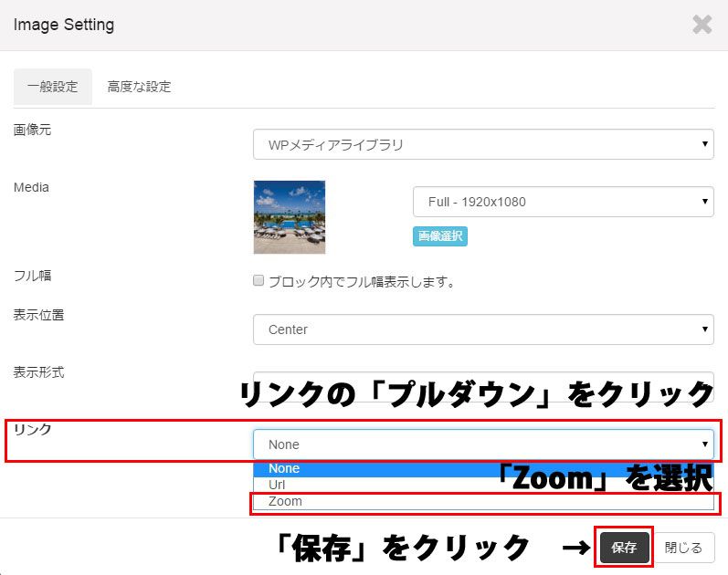
Task: Expand the 表示形式 dropdown
Action: point(483,380)
